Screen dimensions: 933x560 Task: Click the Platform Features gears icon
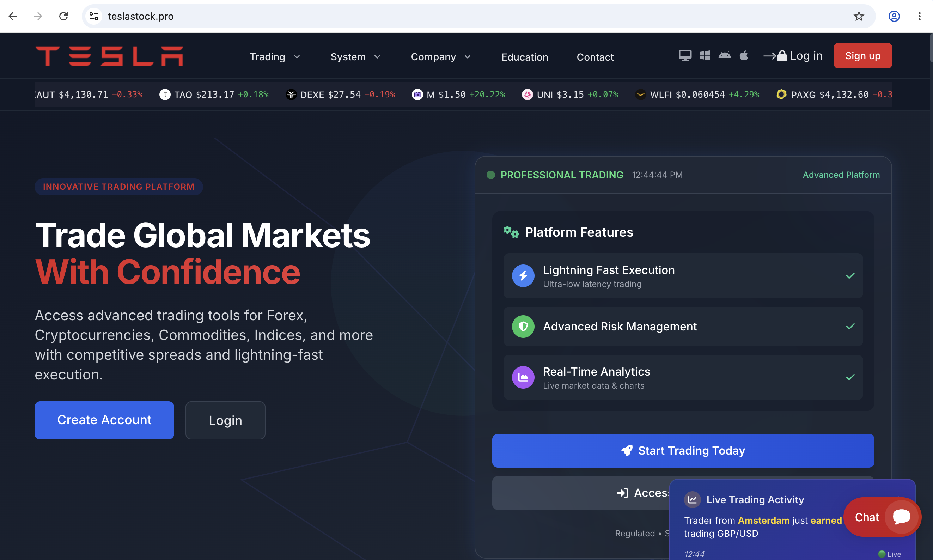pos(511,232)
